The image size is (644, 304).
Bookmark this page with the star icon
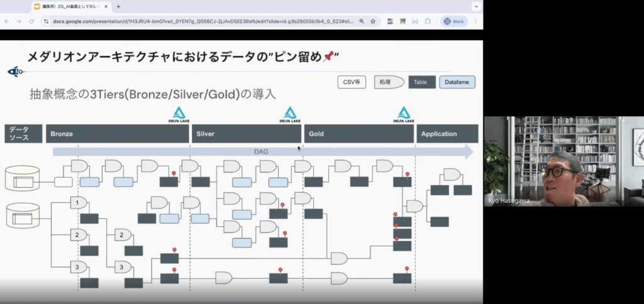373,21
